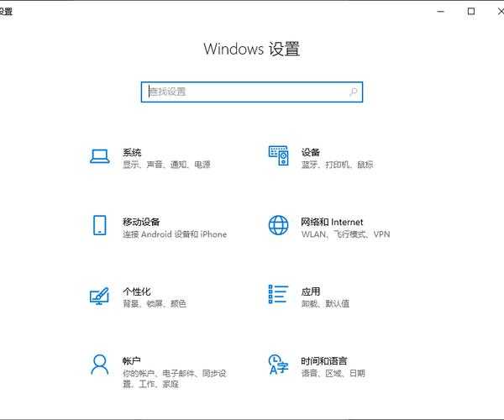This screenshot has height=420, width=504.
Task: Click the globe icon for 网络和 Internet
Action: point(278,225)
